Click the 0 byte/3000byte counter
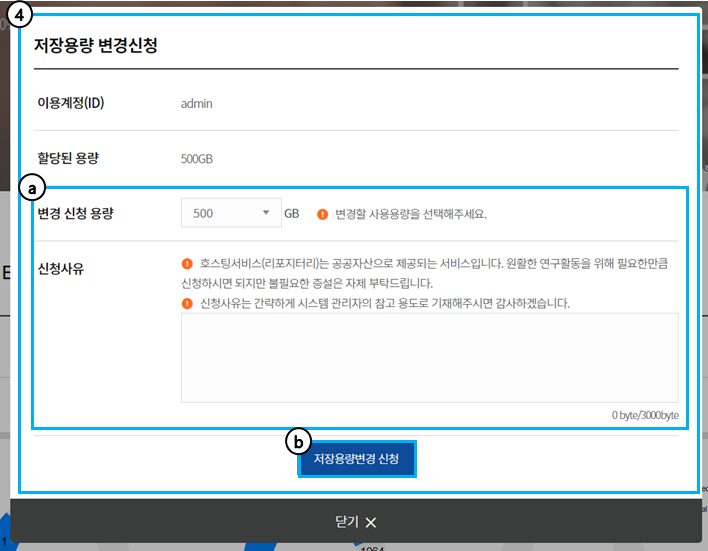 [645, 415]
